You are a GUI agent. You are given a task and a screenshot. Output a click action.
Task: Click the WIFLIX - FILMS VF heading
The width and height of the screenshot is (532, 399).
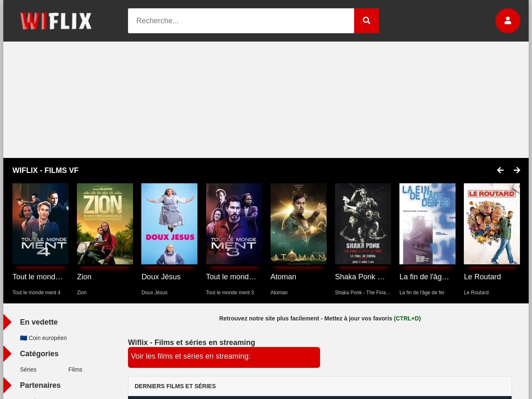(x=46, y=170)
